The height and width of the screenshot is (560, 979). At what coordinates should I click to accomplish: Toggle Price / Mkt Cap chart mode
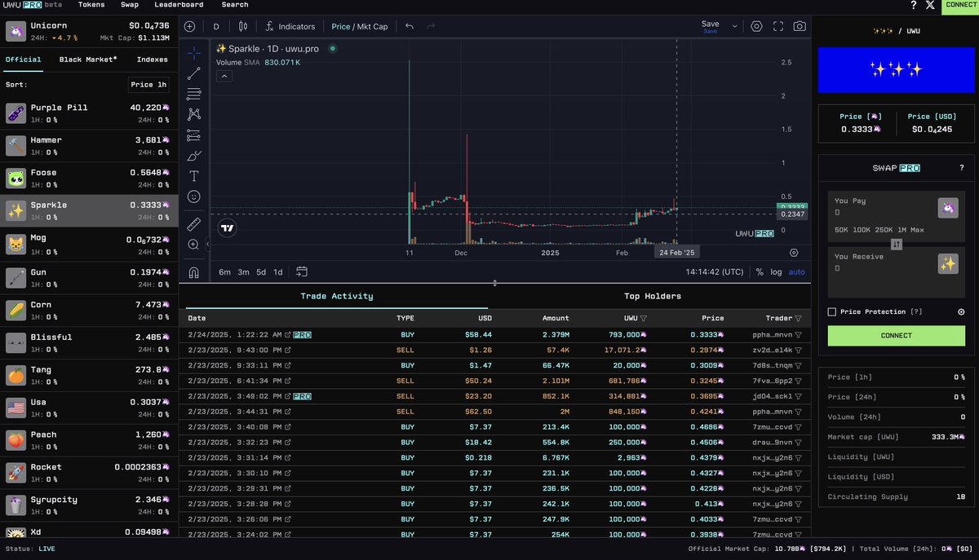tap(360, 26)
